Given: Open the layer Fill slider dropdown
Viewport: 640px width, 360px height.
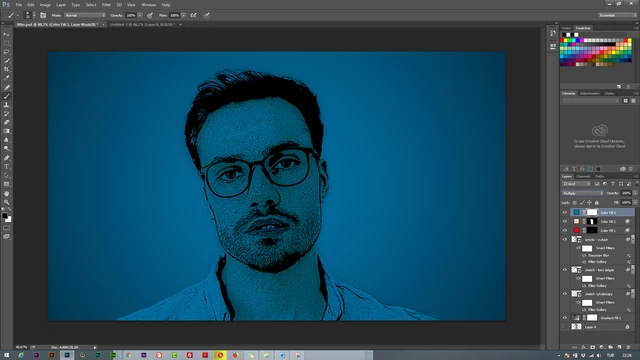Looking at the screenshot, I should tap(635, 202).
